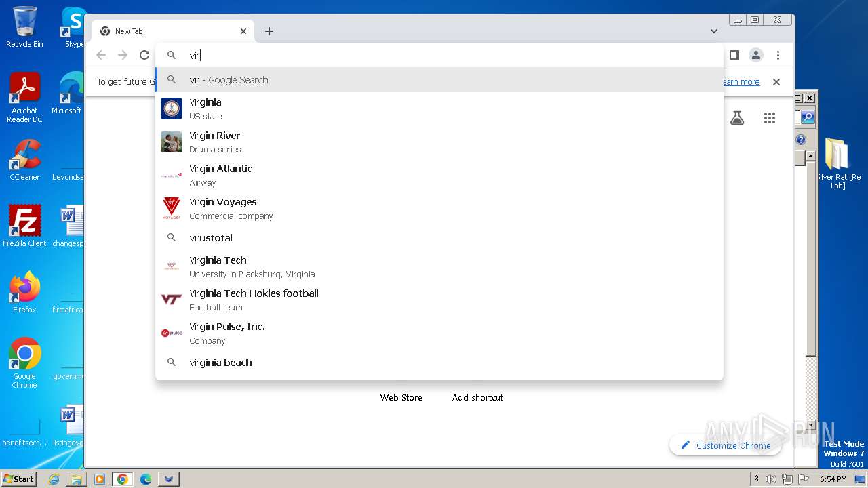Close the New Tab tab
The width and height of the screenshot is (868, 488).
[243, 31]
